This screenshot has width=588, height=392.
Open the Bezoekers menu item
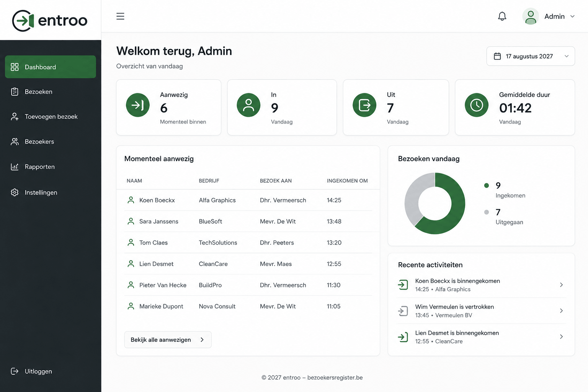coord(51,142)
